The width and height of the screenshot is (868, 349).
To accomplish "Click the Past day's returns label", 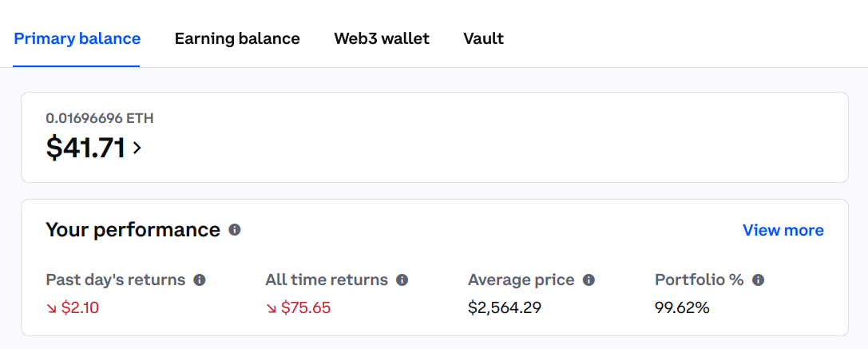I will click(116, 280).
